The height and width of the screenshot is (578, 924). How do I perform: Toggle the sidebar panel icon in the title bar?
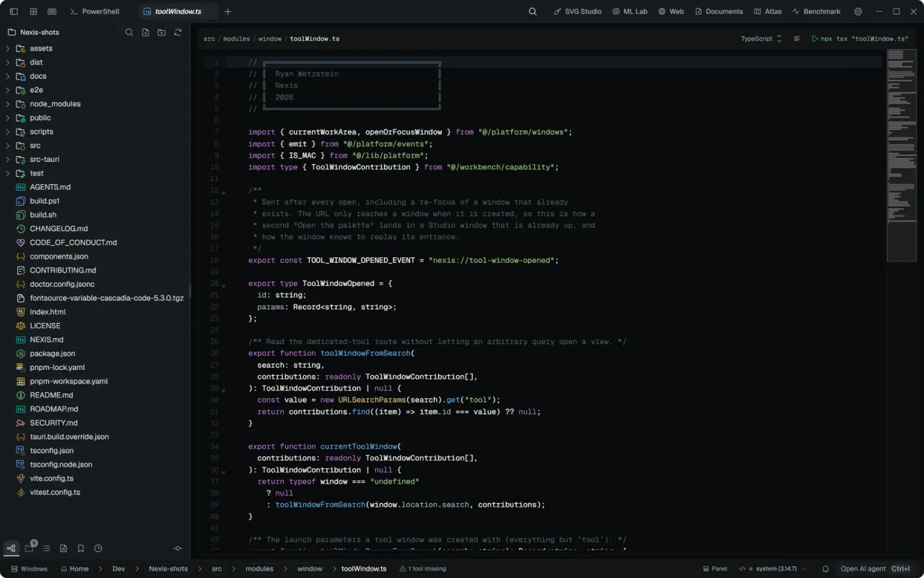[x=14, y=12]
